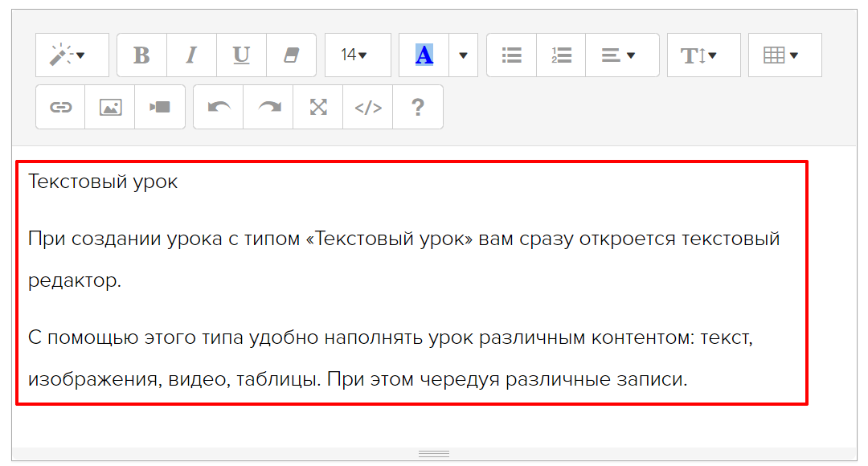This screenshot has height=466, width=868.
Task: Apply the recent font color swatch
Action: tap(424, 55)
